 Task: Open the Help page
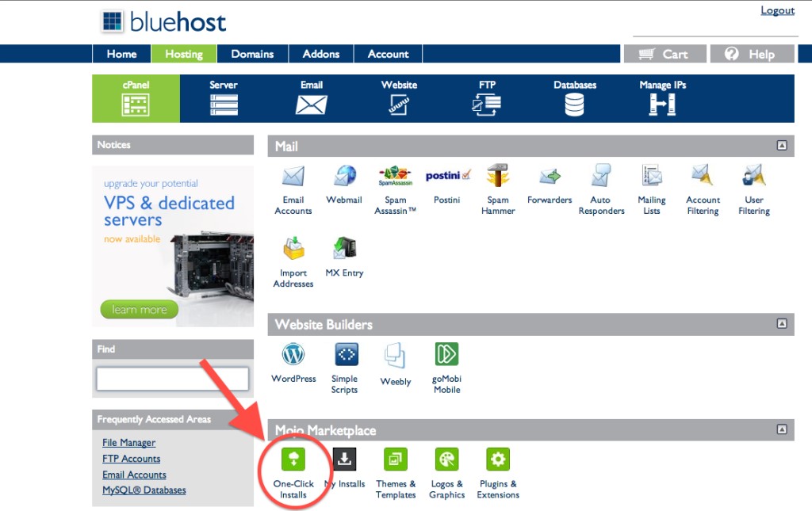click(x=752, y=54)
